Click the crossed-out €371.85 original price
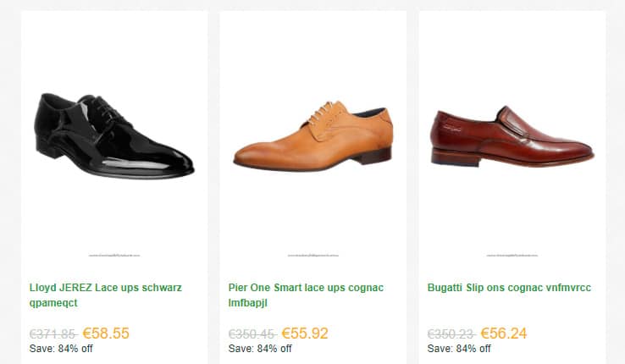625x364 pixels. [x=53, y=334]
